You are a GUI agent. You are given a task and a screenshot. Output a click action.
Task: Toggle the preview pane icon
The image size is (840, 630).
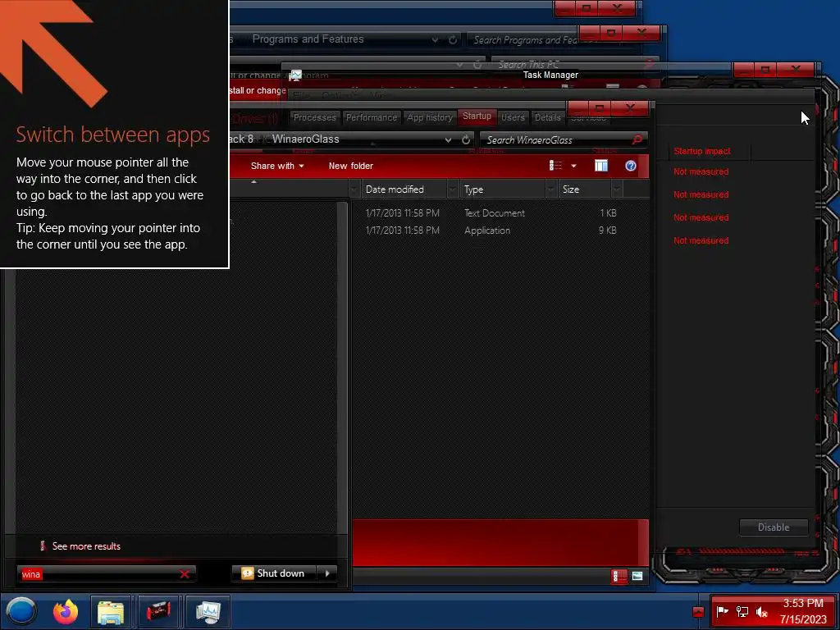point(601,166)
